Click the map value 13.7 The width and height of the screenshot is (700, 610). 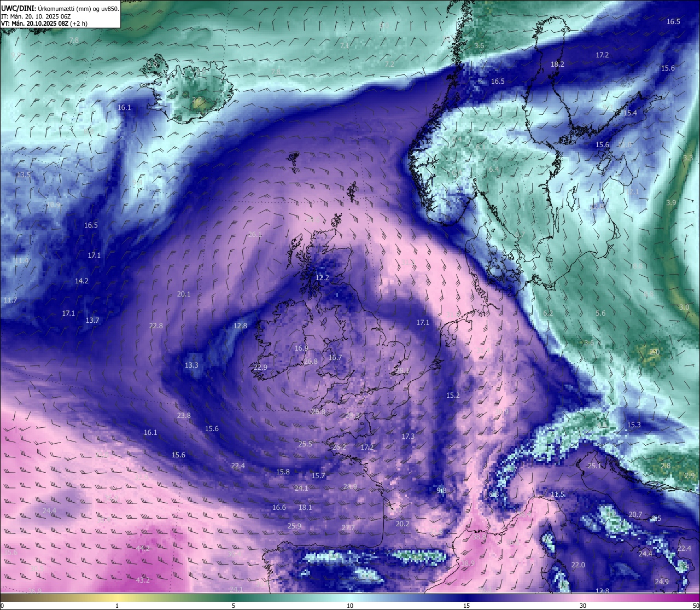point(92,320)
